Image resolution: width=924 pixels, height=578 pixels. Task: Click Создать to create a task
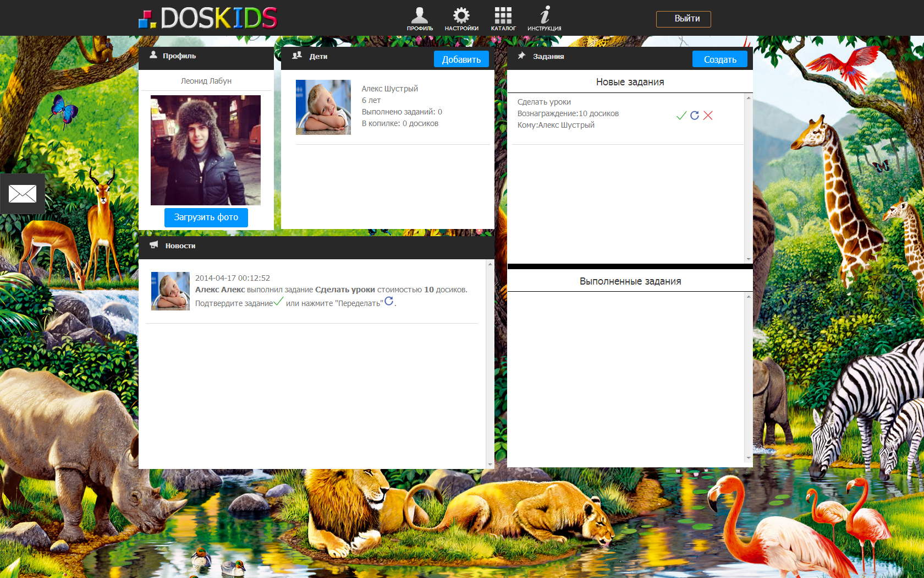coord(720,59)
